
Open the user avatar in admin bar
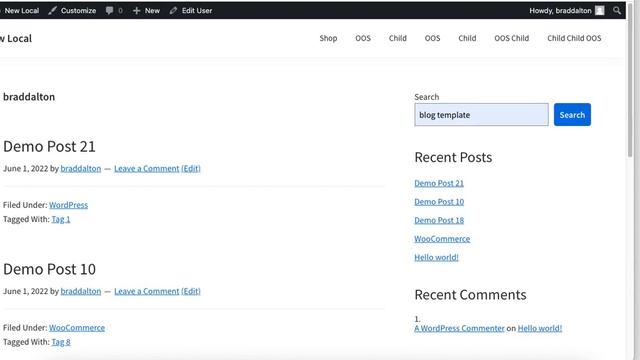599,11
